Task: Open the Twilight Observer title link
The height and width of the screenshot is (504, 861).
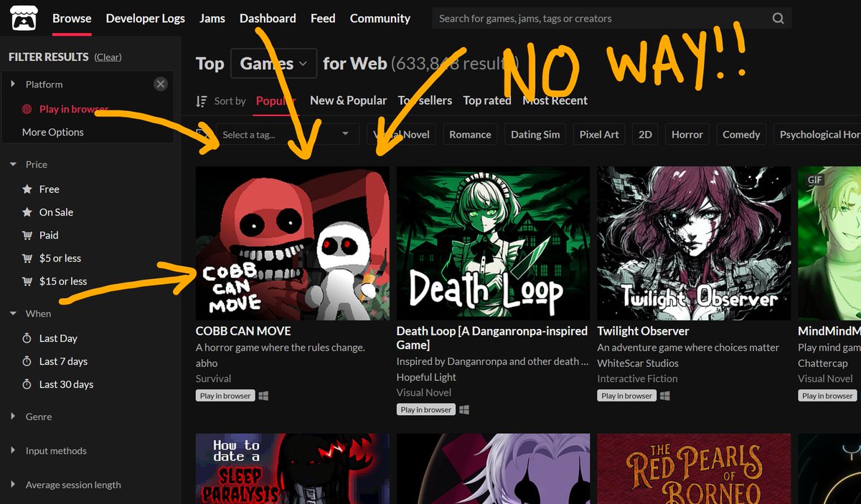Action: [644, 331]
